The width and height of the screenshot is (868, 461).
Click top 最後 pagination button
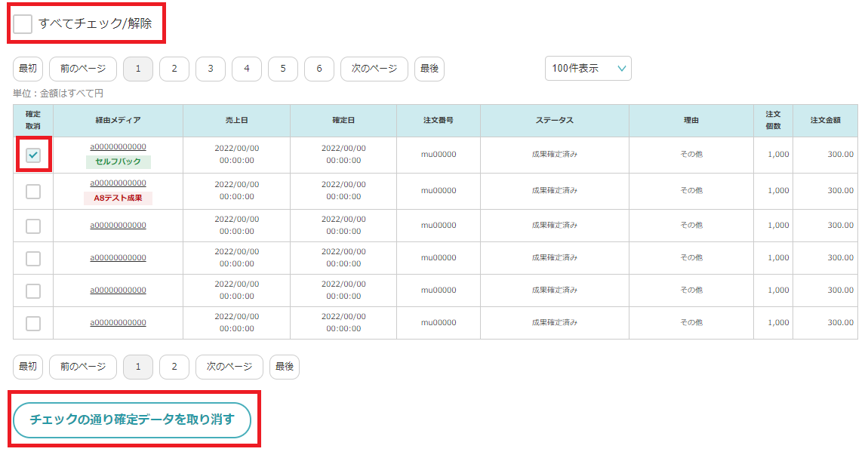tap(429, 69)
